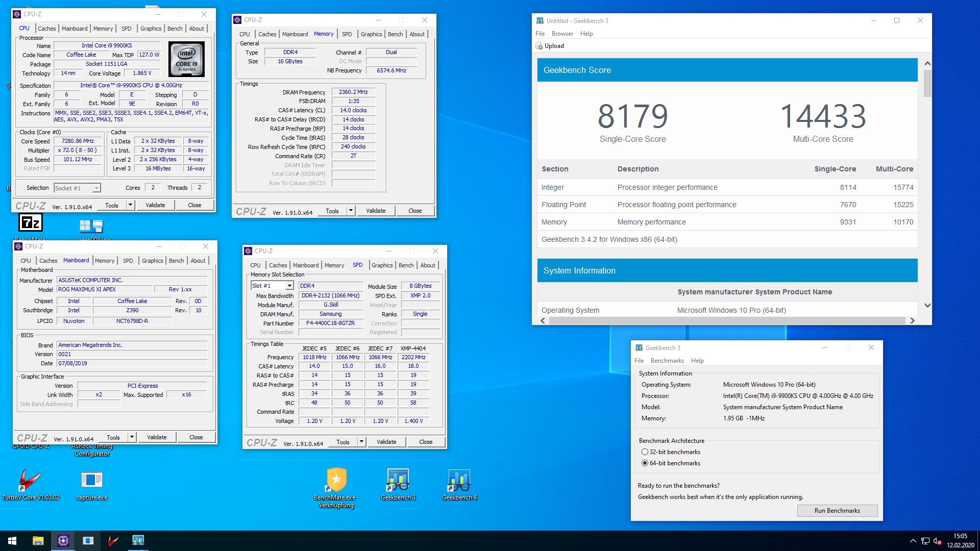Click Single-Core column header in results table
The height and width of the screenshot is (551, 980).
point(835,169)
